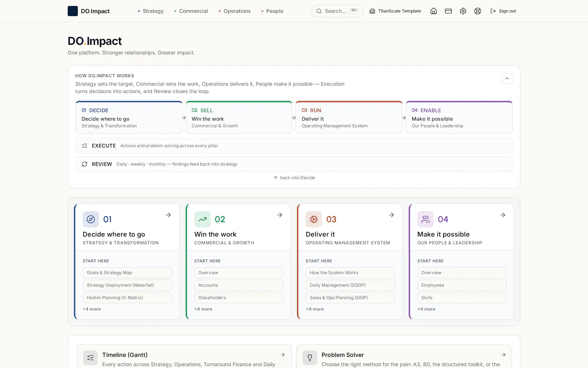The height and width of the screenshot is (368, 588).
Task: Click the Sign out door icon
Action: (493, 11)
